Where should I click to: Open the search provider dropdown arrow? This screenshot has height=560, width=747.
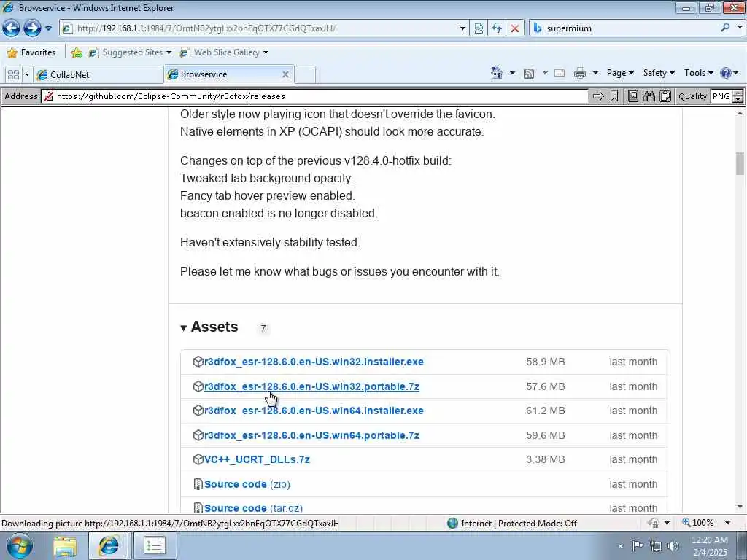(x=740, y=28)
